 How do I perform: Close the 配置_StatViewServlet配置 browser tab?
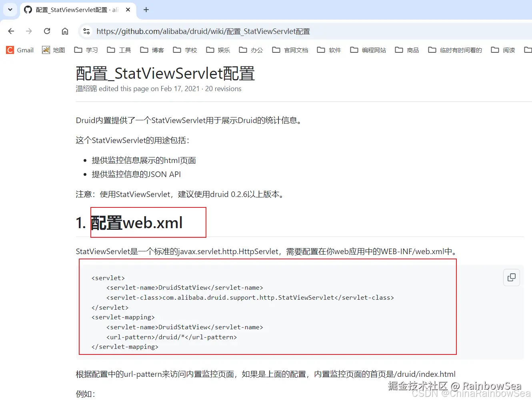point(128,10)
